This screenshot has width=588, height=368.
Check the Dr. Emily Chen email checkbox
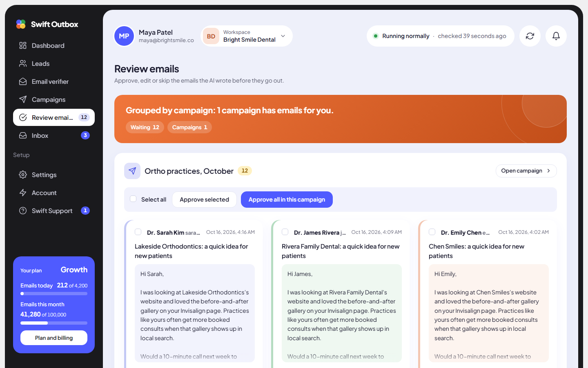(432, 232)
